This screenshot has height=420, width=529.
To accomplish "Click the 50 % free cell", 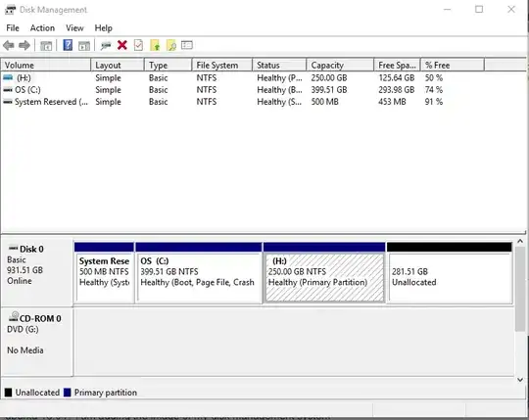I will pos(434,78).
